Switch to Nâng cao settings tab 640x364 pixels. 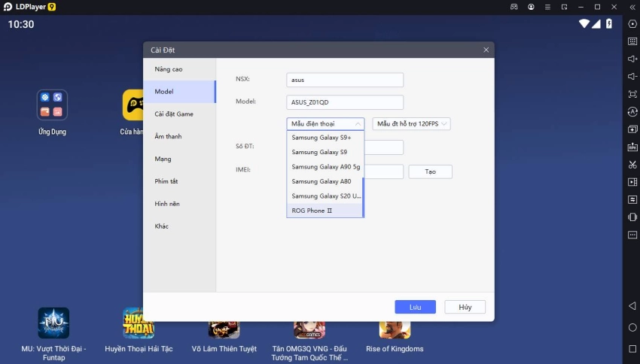[179, 69]
